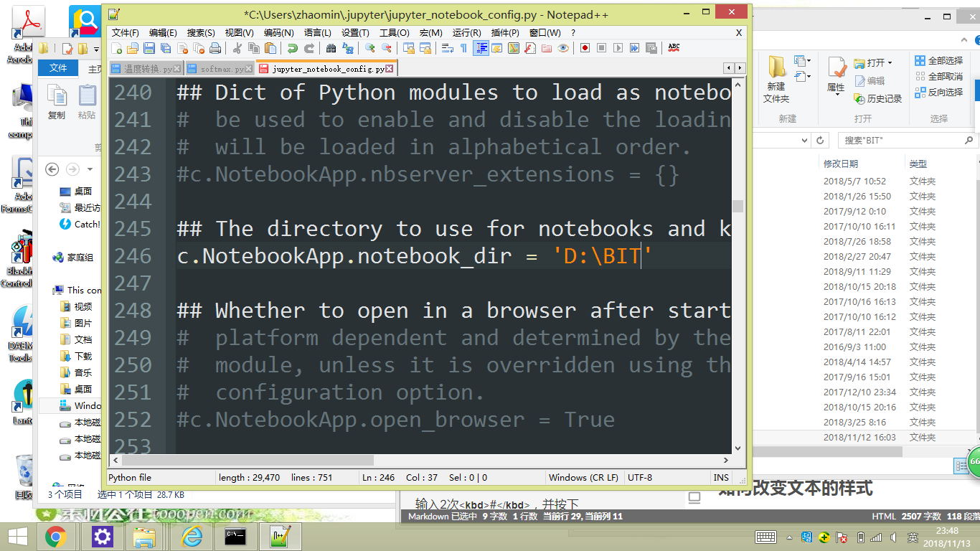Click the Open file toolbar icon
The image size is (980, 551).
click(133, 48)
